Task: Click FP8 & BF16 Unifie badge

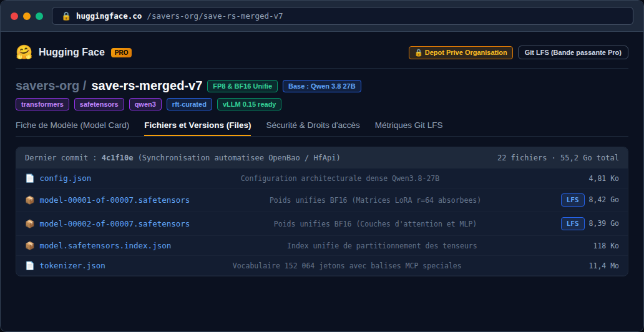Action: click(x=242, y=86)
